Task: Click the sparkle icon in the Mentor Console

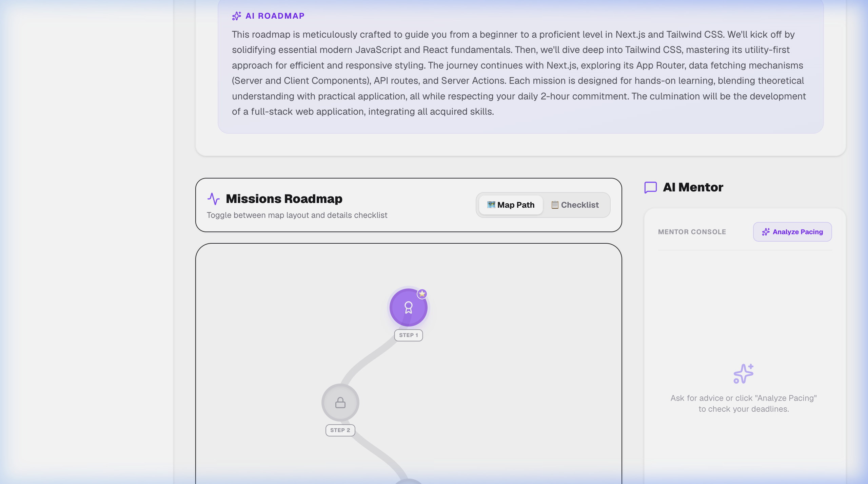Action: point(743,374)
